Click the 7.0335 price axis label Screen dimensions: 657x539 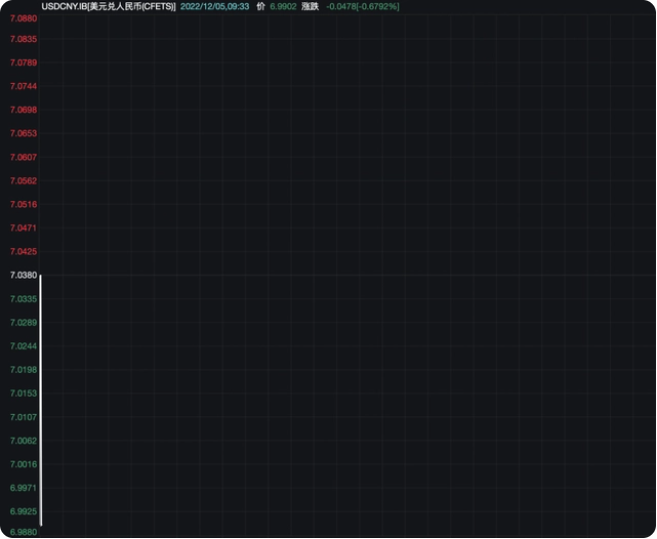pos(23,299)
